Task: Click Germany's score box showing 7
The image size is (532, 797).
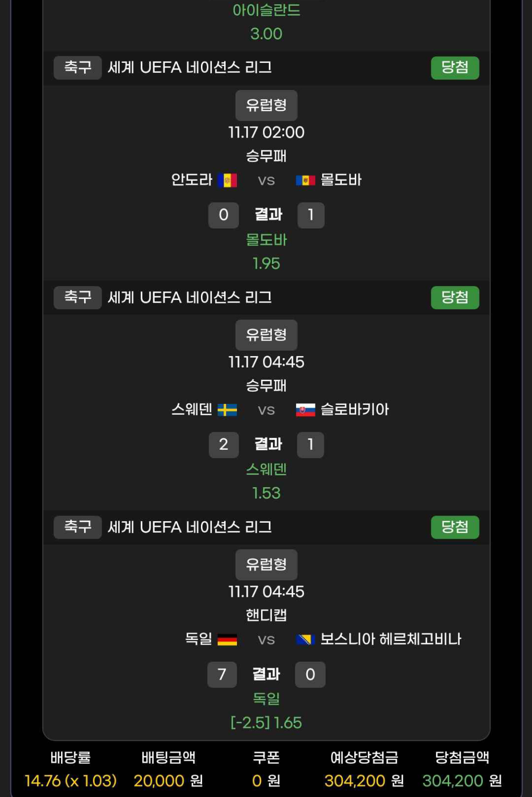Action: (x=222, y=674)
